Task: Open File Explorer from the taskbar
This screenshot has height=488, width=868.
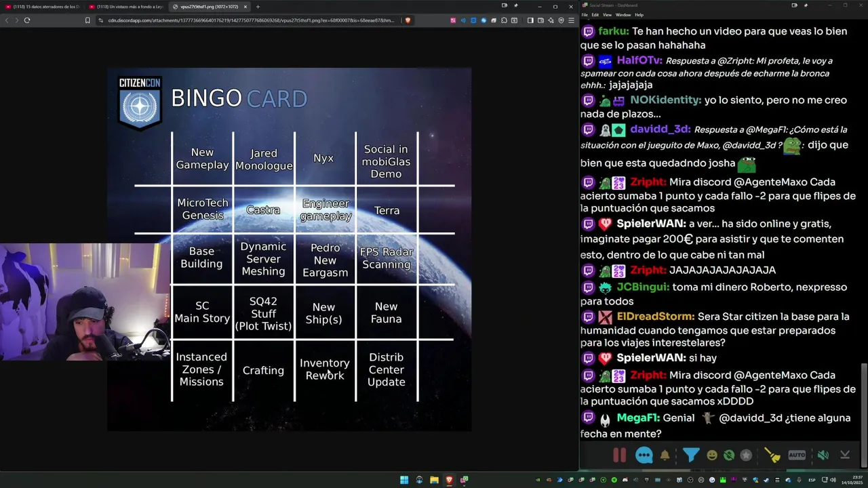Action: point(434,480)
